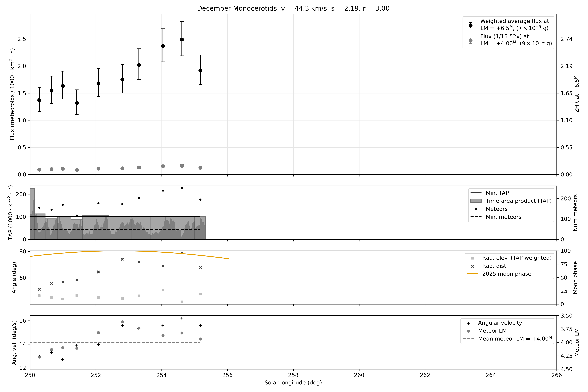Click the Min. TAP legend line
The width and height of the screenshot is (588, 392).
(x=476, y=193)
